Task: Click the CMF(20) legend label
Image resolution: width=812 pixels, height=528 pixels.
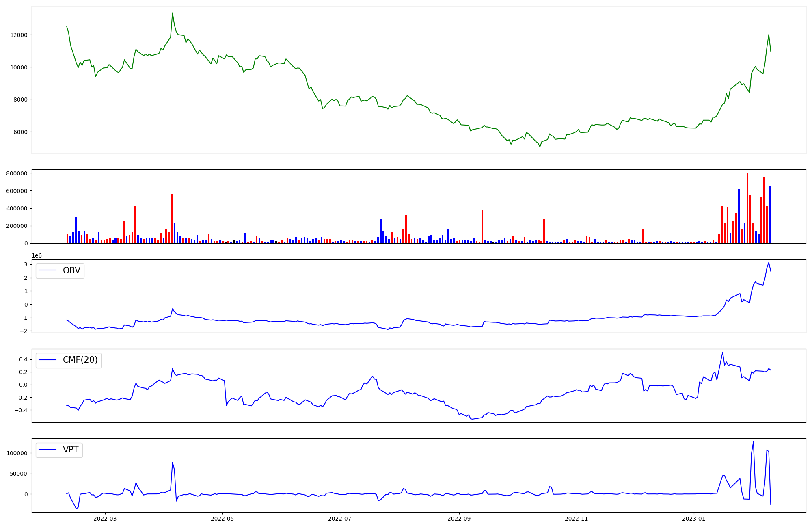Action: coord(80,360)
